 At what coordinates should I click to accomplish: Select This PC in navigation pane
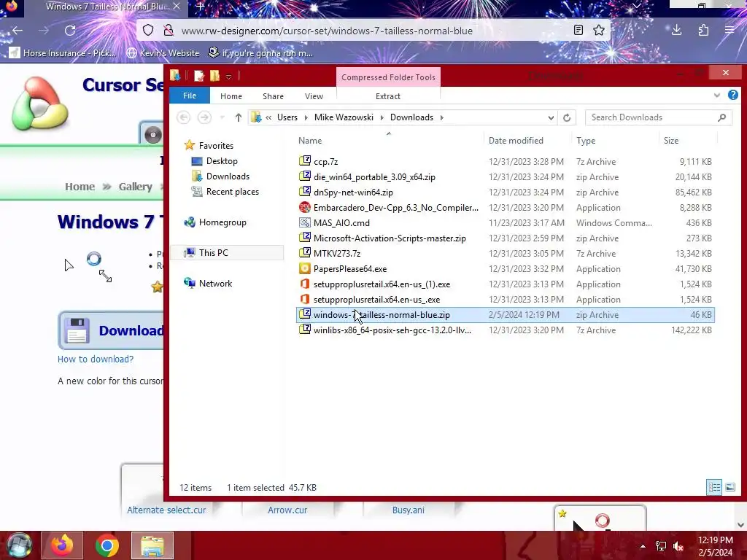pyautogui.click(x=214, y=253)
